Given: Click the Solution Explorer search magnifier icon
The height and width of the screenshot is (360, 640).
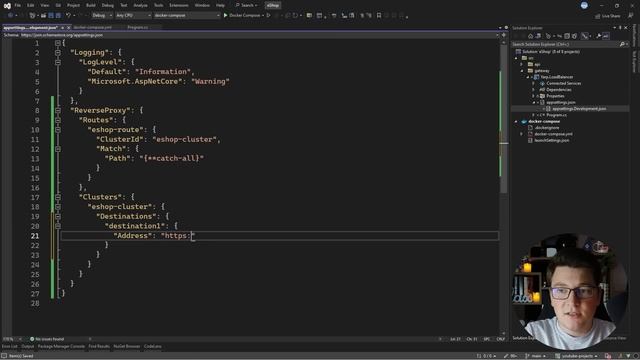Looking at the screenshot, I should [x=622, y=44].
